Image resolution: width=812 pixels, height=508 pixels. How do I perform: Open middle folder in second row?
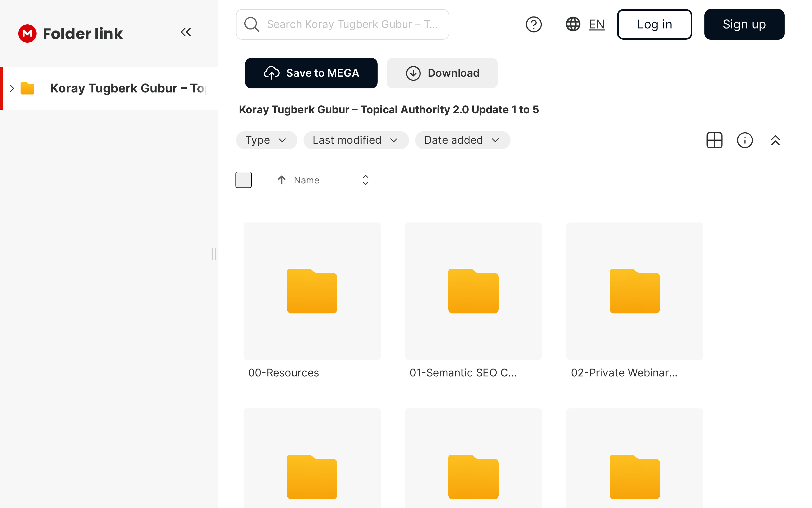click(473, 458)
